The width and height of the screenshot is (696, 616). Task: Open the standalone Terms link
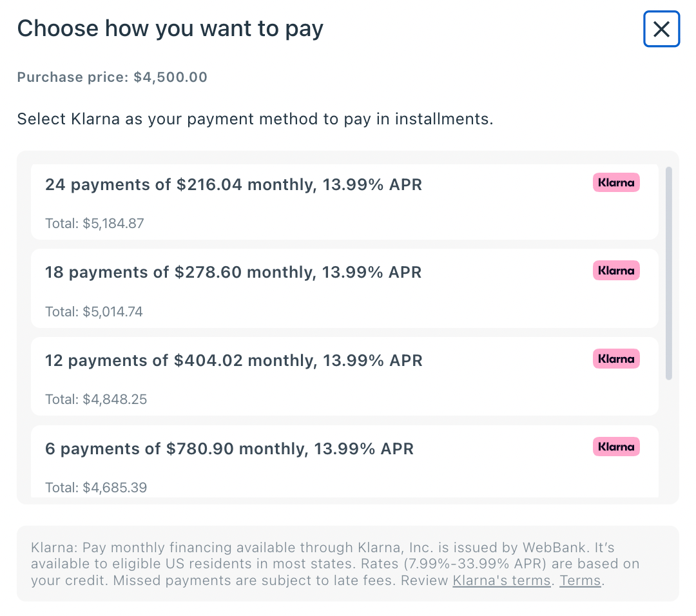580,581
